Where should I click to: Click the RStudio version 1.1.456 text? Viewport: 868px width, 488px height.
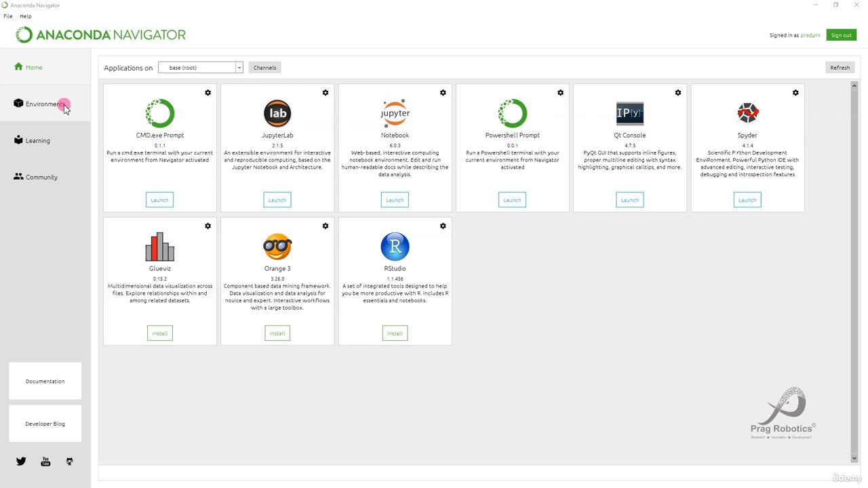pos(395,279)
